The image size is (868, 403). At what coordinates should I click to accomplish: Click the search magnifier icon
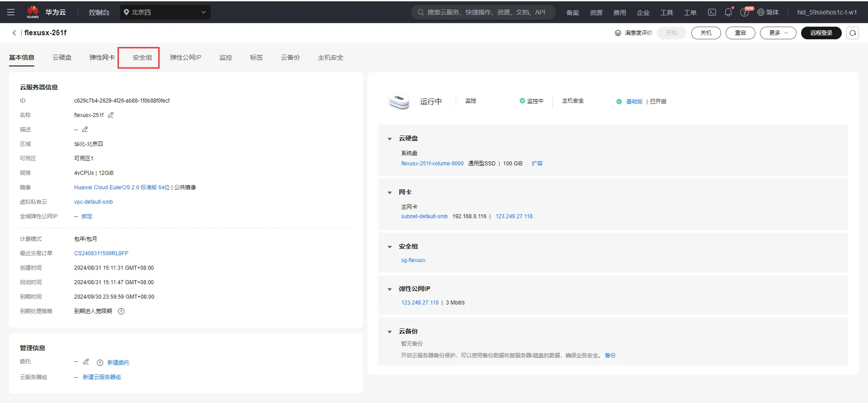(420, 12)
